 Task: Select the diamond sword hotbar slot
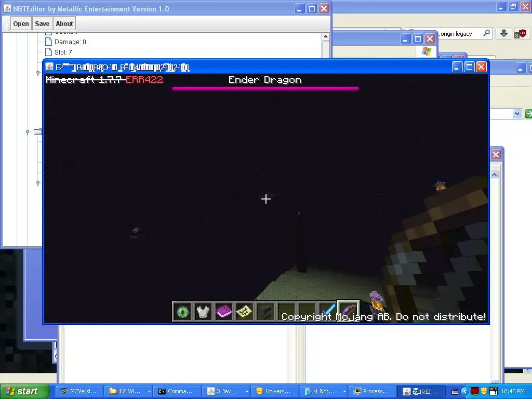[x=327, y=311]
